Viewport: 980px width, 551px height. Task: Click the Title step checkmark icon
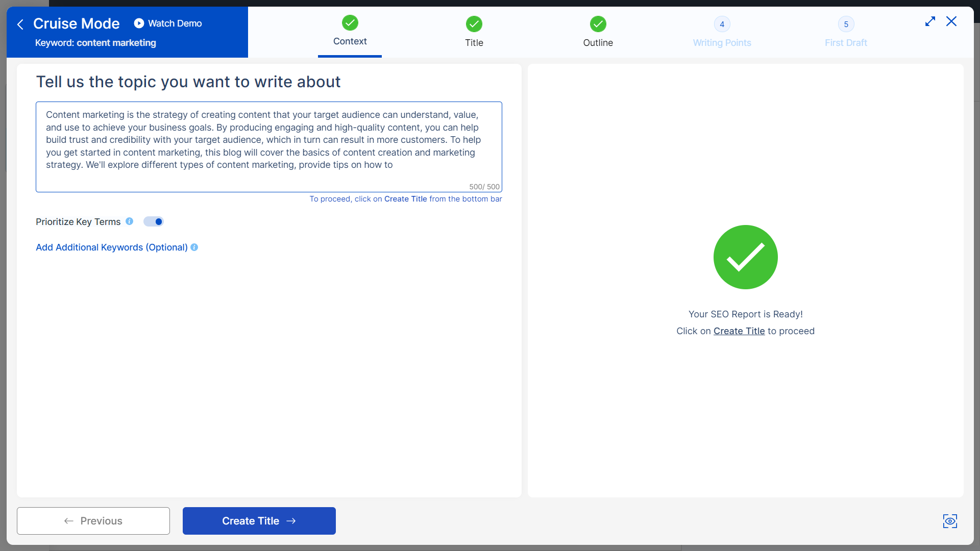click(474, 24)
